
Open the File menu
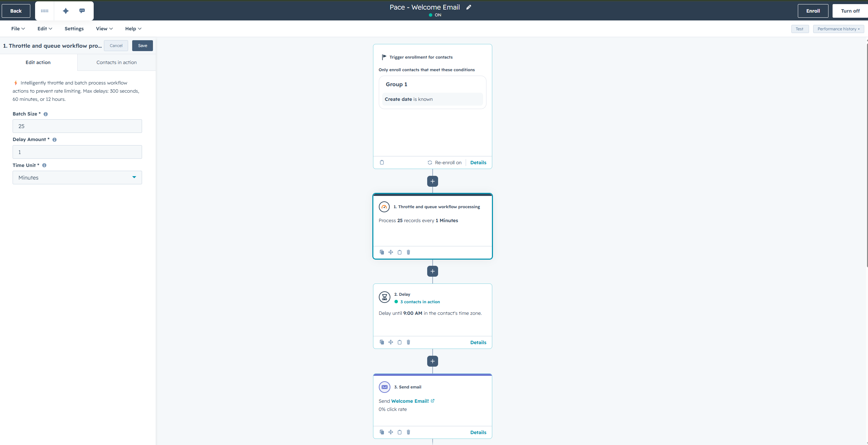pyautogui.click(x=18, y=29)
